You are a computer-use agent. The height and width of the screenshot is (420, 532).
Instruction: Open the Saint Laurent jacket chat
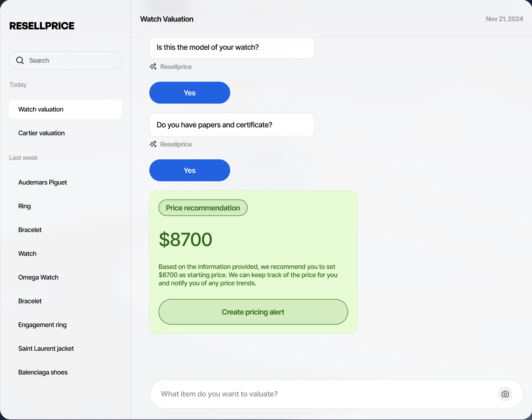pyautogui.click(x=46, y=349)
